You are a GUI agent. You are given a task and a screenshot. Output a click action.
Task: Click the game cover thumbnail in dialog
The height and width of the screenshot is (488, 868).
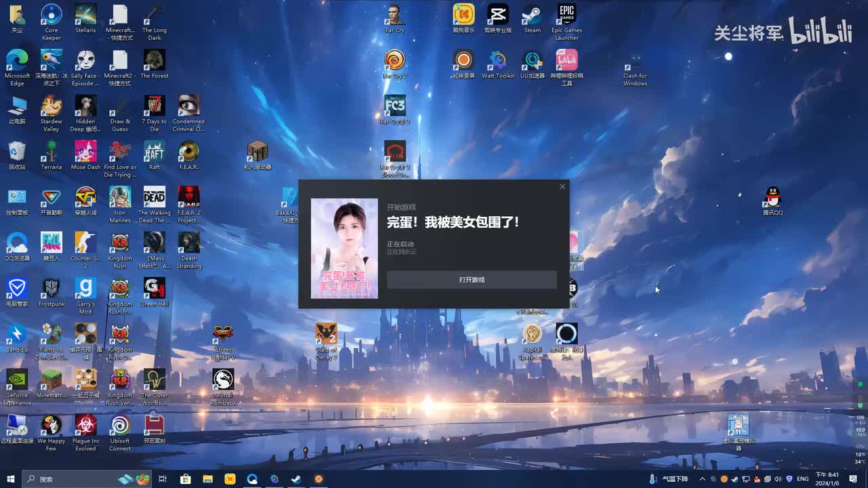tap(344, 248)
